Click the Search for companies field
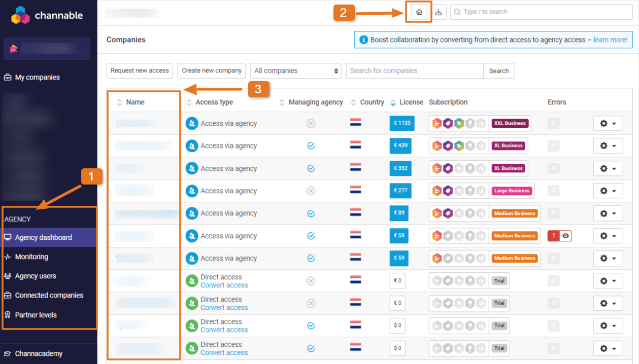This screenshot has width=639, height=364. click(414, 71)
